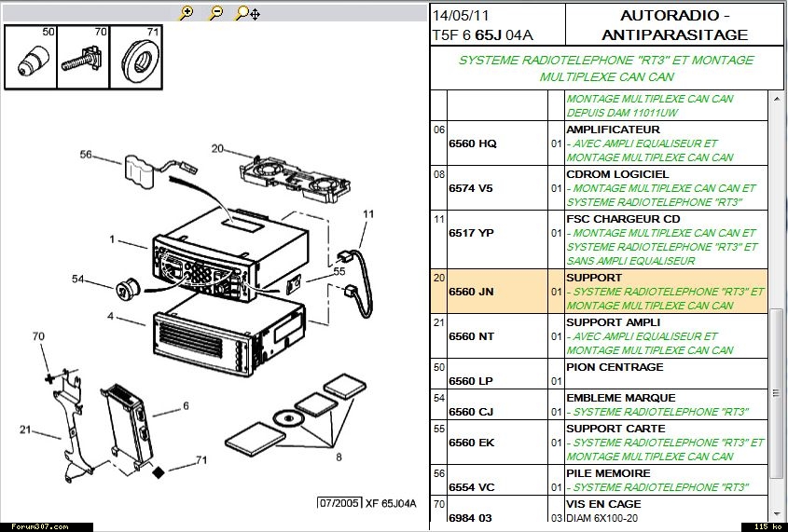The height and width of the screenshot is (532, 788).
Task: Select the VIS EN CAGE row
Action: tap(597, 510)
